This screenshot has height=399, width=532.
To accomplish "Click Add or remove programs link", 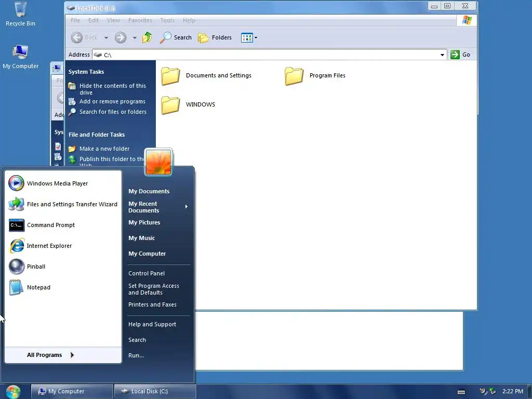I will tap(107, 101).
